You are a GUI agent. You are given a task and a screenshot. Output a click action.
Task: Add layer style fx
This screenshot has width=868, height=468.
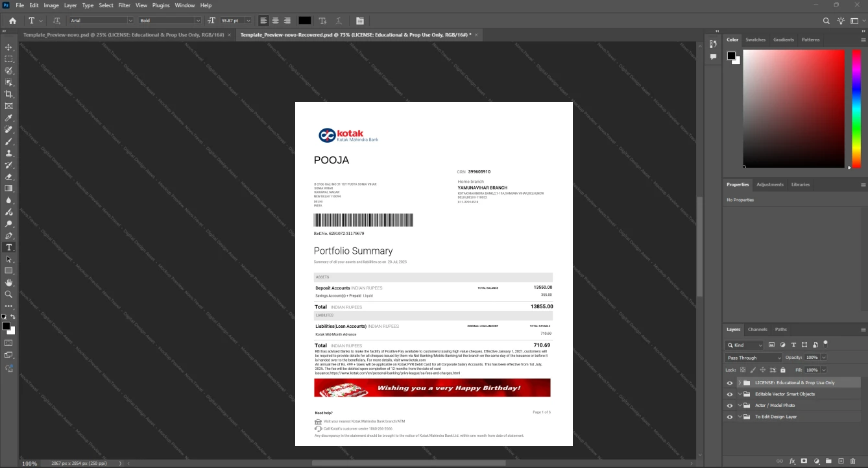pos(792,461)
